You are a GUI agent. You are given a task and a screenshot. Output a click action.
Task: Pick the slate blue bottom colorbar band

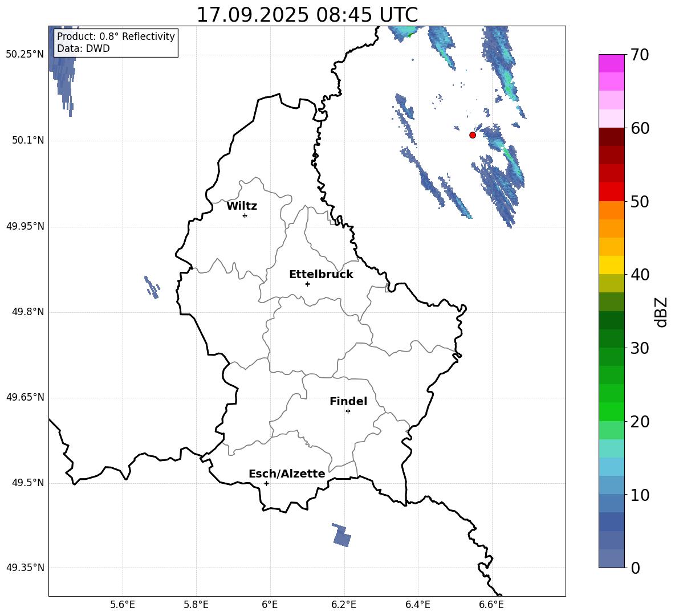(611, 558)
